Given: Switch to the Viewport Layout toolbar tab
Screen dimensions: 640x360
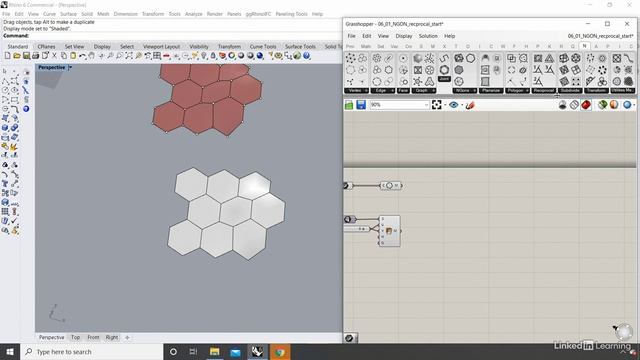Looking at the screenshot, I should pos(162,47).
